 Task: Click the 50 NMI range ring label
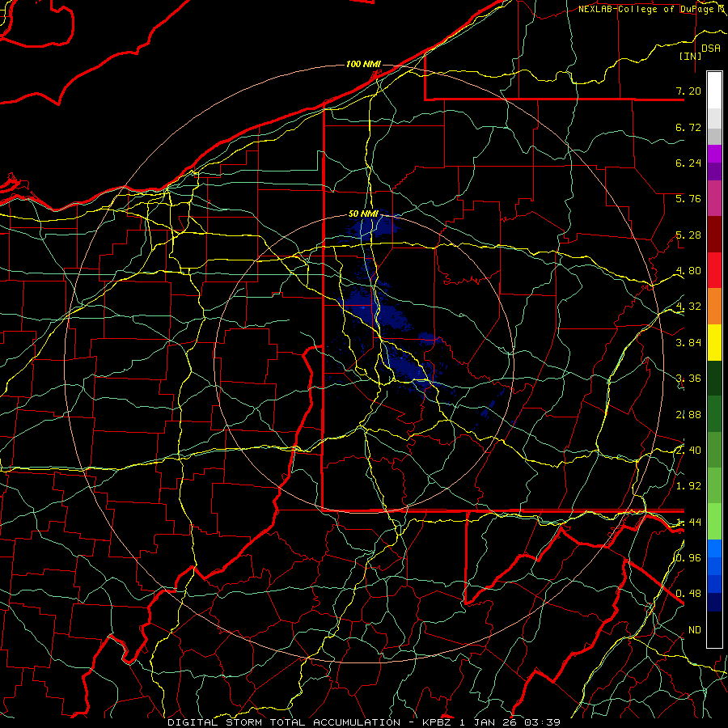pyautogui.click(x=363, y=214)
